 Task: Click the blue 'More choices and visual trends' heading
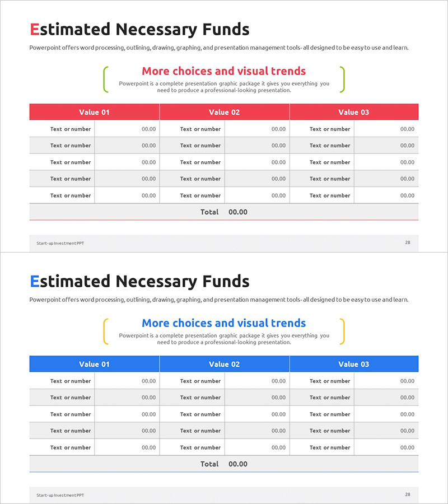pos(223,323)
